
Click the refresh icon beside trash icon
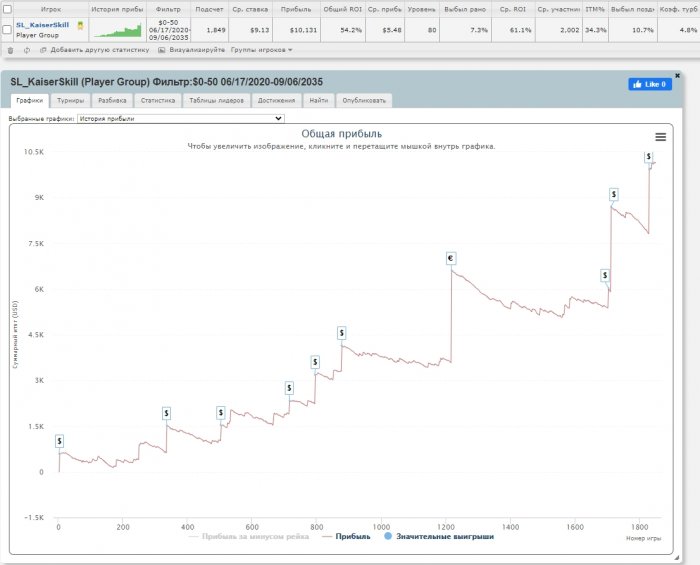27,50
